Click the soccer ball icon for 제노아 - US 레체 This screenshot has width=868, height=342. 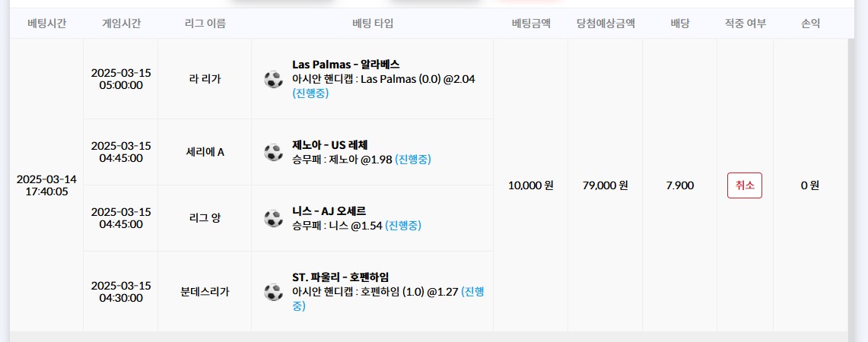click(x=273, y=152)
